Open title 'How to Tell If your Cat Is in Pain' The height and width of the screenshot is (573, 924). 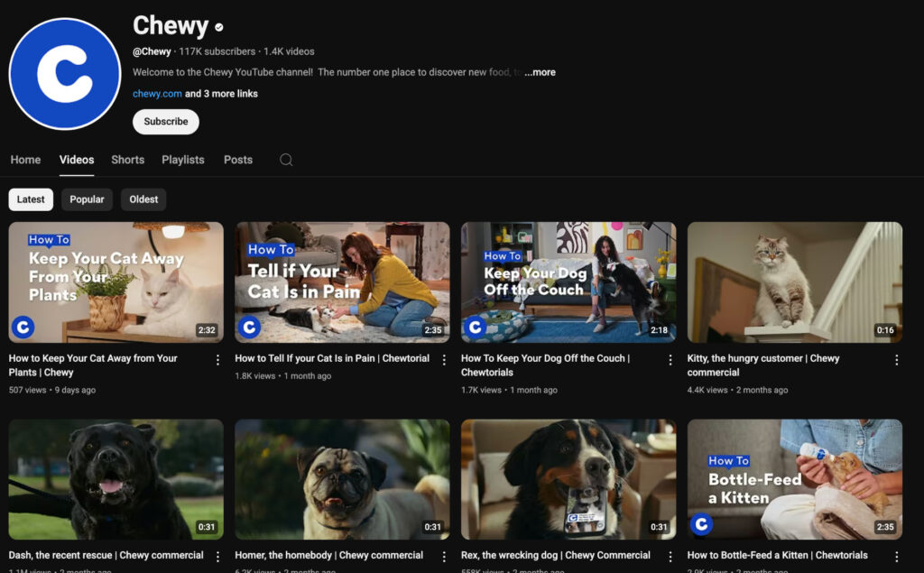click(x=332, y=358)
